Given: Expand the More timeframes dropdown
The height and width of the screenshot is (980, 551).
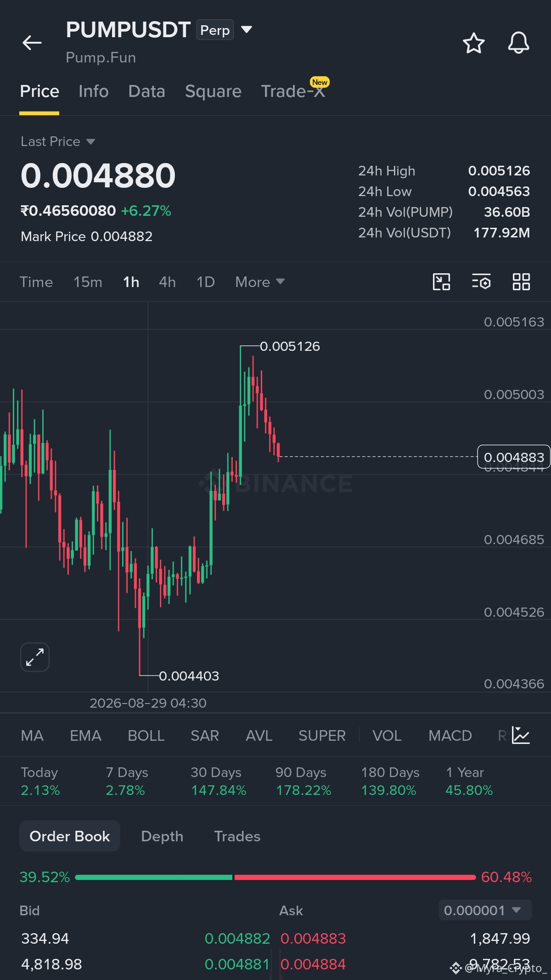Looking at the screenshot, I should tap(260, 282).
